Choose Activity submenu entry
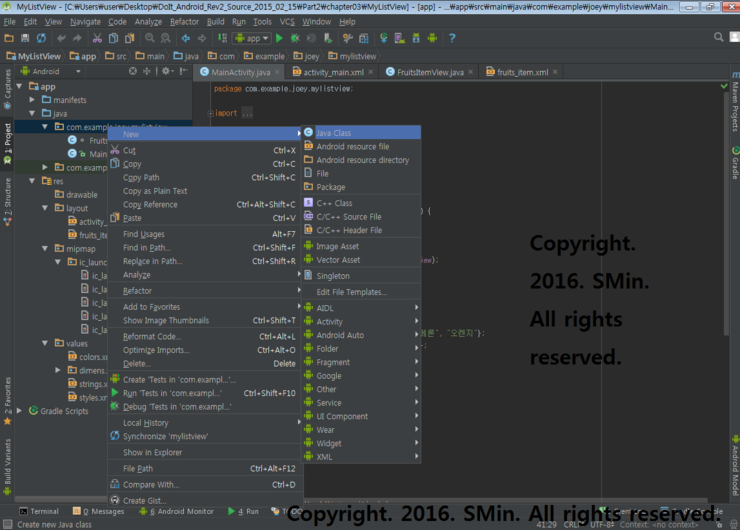 [x=361, y=321]
